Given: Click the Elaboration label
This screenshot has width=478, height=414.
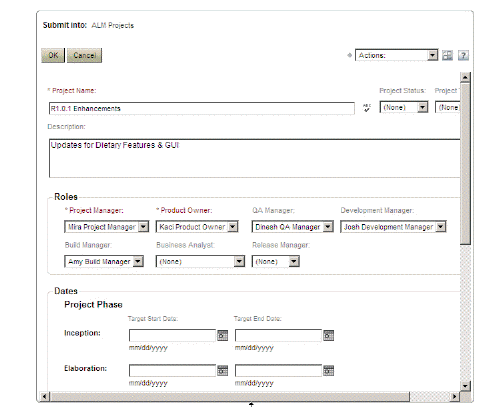Looking at the screenshot, I should tap(85, 368).
